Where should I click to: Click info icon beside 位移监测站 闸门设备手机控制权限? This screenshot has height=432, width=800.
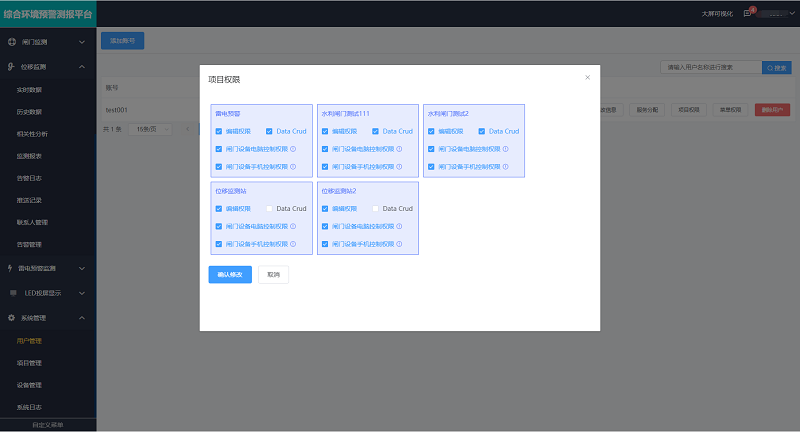(x=293, y=243)
